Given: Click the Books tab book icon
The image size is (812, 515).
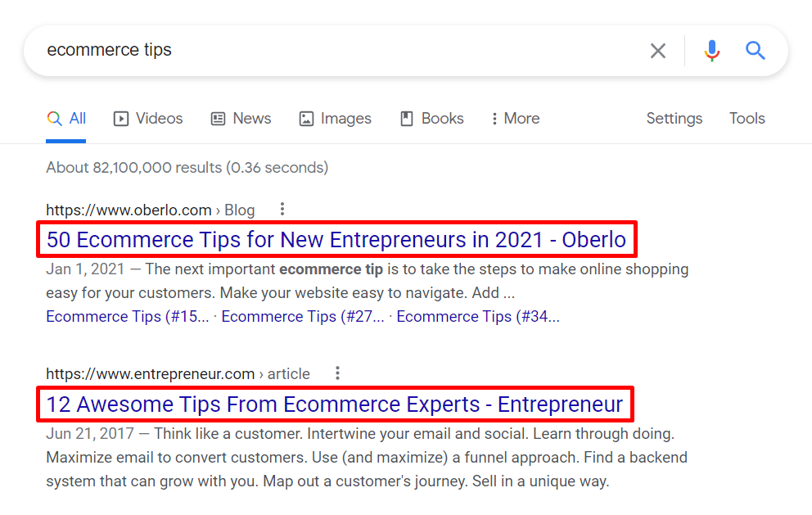Looking at the screenshot, I should point(407,119).
